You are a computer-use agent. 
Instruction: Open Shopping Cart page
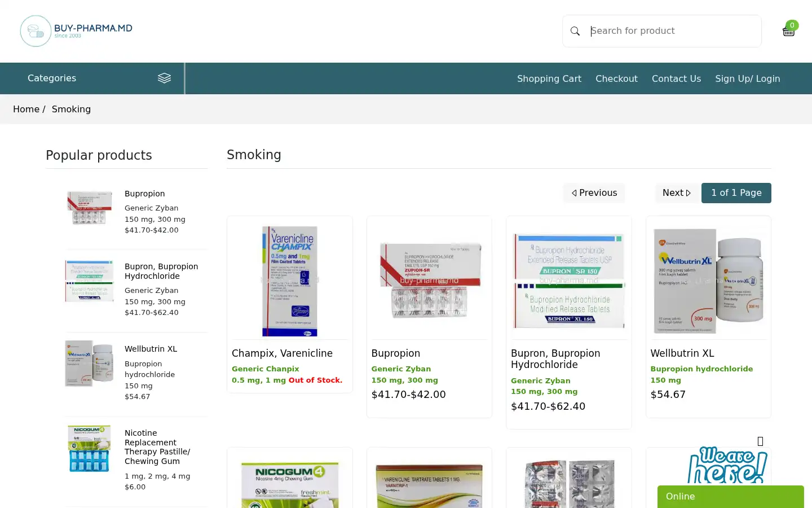click(549, 79)
